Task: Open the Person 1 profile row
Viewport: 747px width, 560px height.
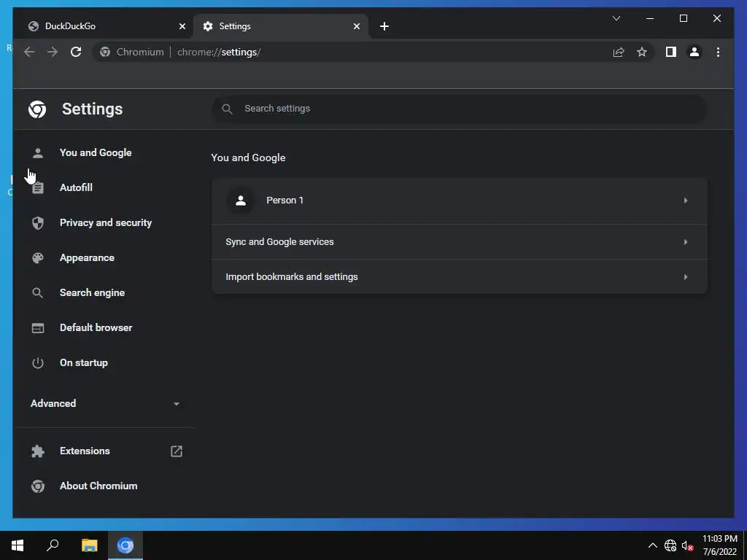Action: [x=460, y=201]
